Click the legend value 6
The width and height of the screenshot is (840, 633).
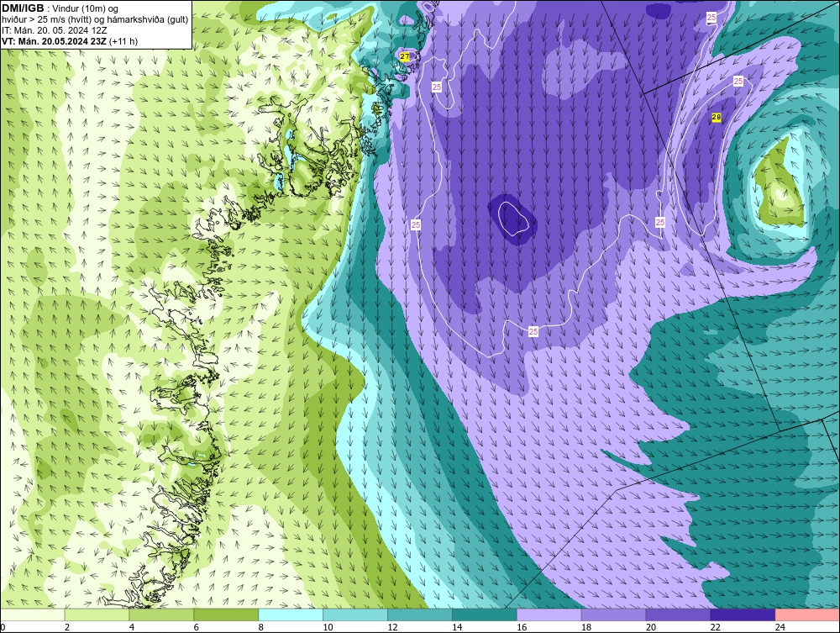pyautogui.click(x=197, y=627)
